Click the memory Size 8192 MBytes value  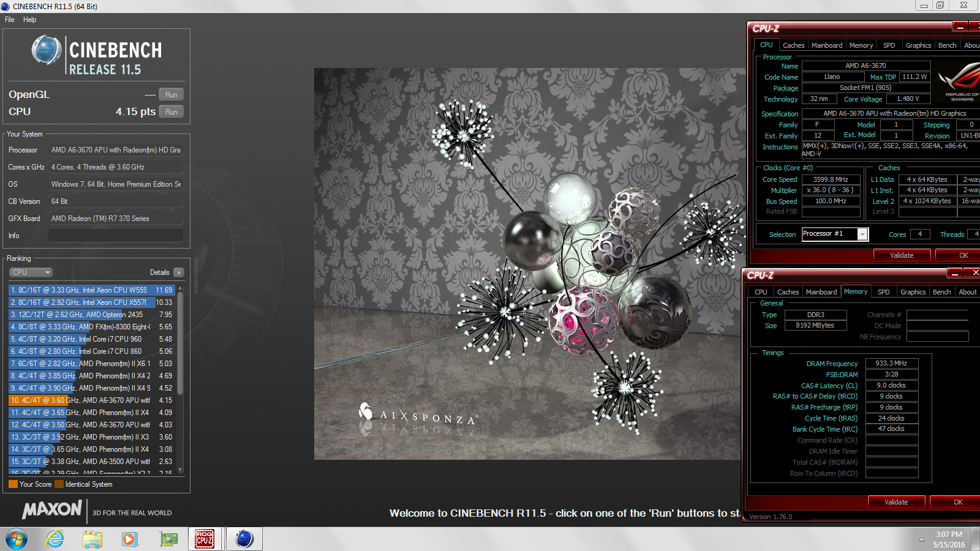[x=815, y=325]
